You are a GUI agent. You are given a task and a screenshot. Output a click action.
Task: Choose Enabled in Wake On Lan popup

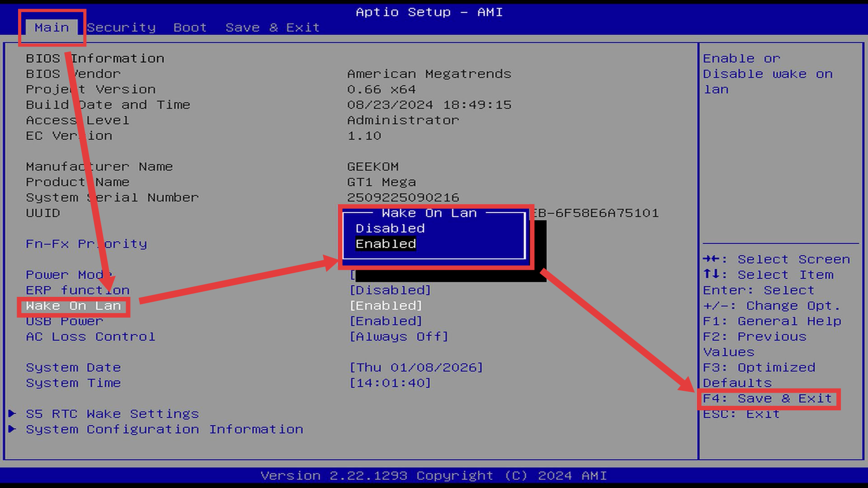[x=385, y=244]
